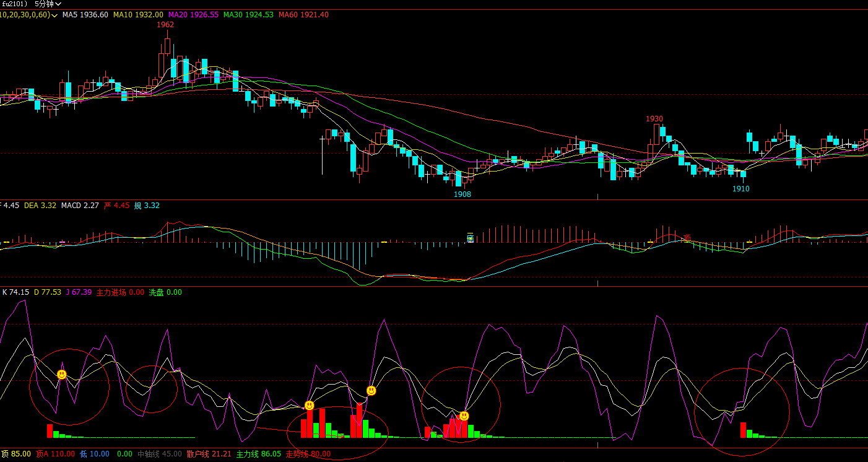
Task: Click the DEA indicator label
Action: pos(40,206)
